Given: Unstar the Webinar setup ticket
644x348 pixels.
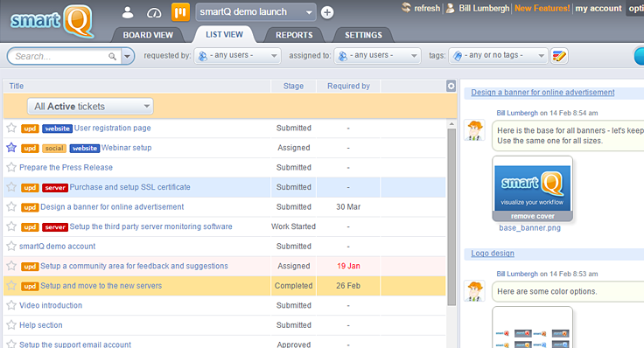Looking at the screenshot, I should tap(11, 148).
